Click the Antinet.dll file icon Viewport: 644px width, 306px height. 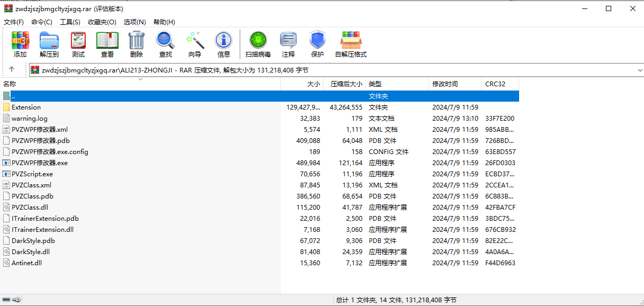tap(6, 263)
